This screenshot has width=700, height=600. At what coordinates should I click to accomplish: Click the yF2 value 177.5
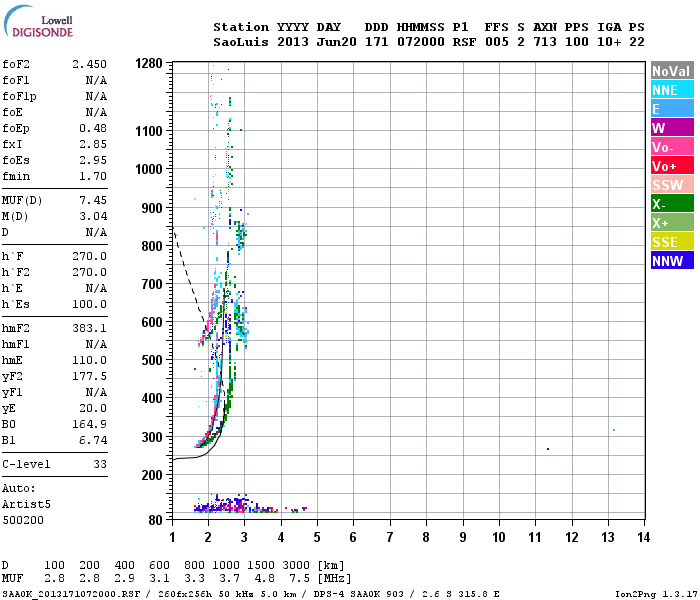pyautogui.click(x=89, y=376)
